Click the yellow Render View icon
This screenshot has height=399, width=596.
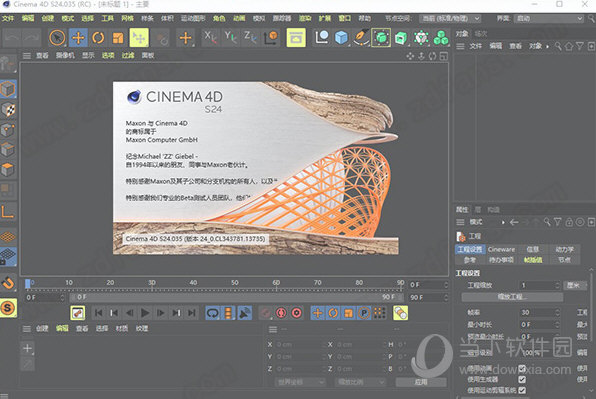(296, 38)
